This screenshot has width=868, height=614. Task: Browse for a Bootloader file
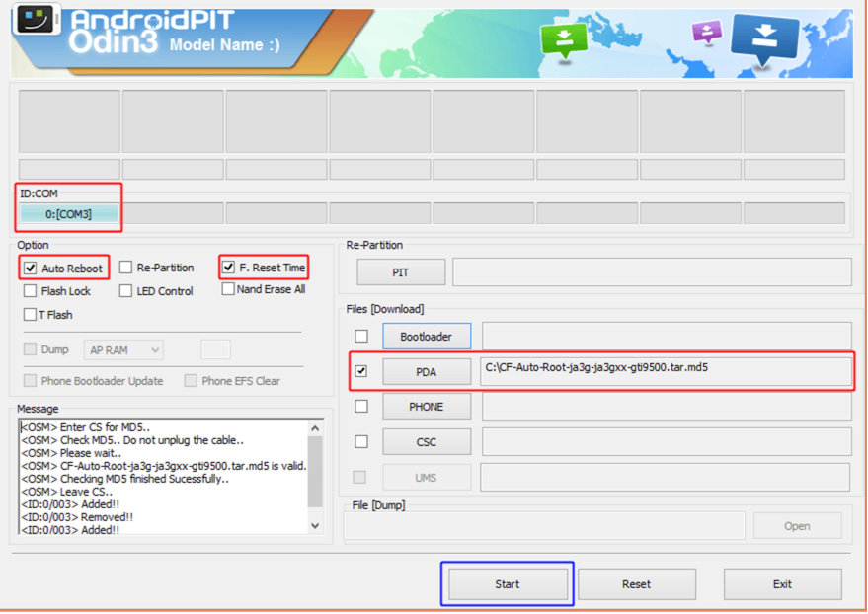(427, 337)
